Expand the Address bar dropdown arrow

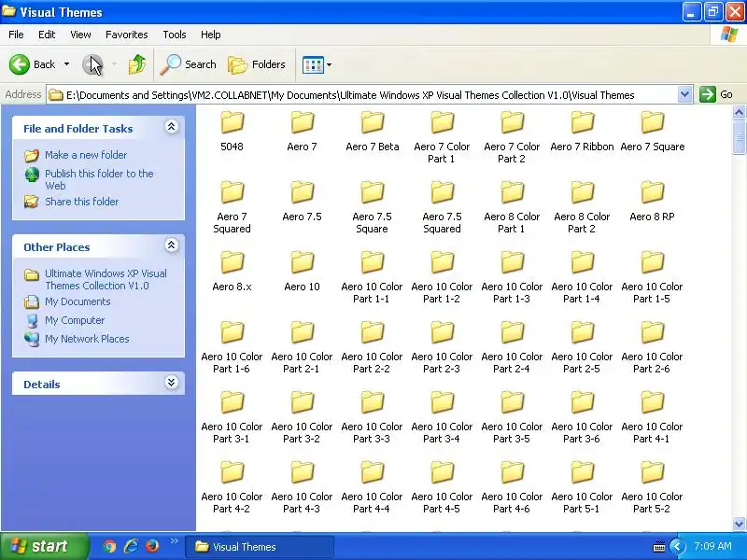684,94
